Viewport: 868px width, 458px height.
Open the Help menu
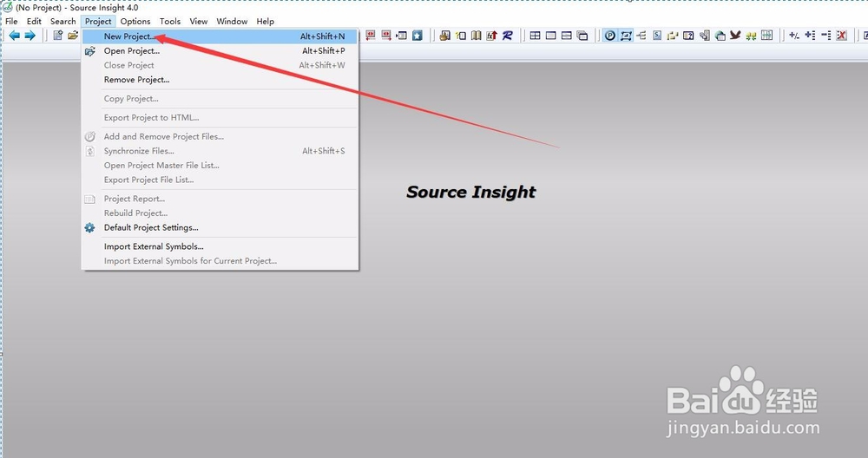265,21
